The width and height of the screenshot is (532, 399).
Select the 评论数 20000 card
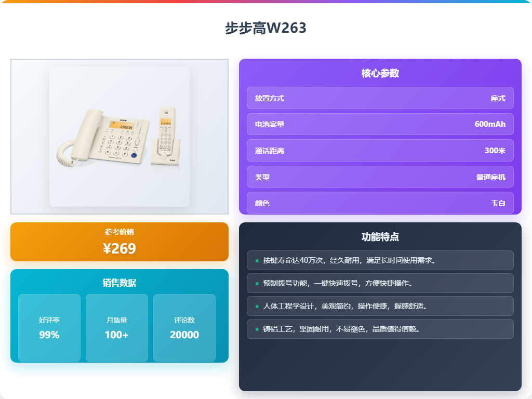[x=184, y=328]
